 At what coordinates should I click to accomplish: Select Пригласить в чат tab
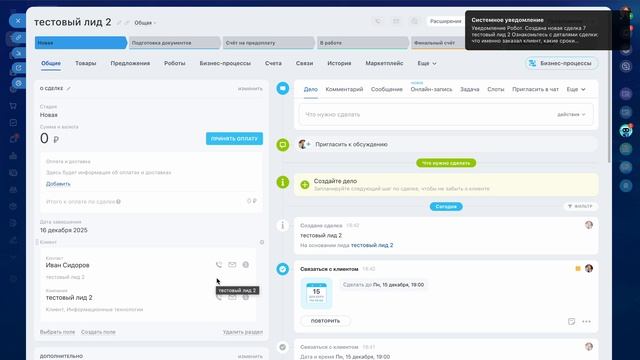coord(535,89)
